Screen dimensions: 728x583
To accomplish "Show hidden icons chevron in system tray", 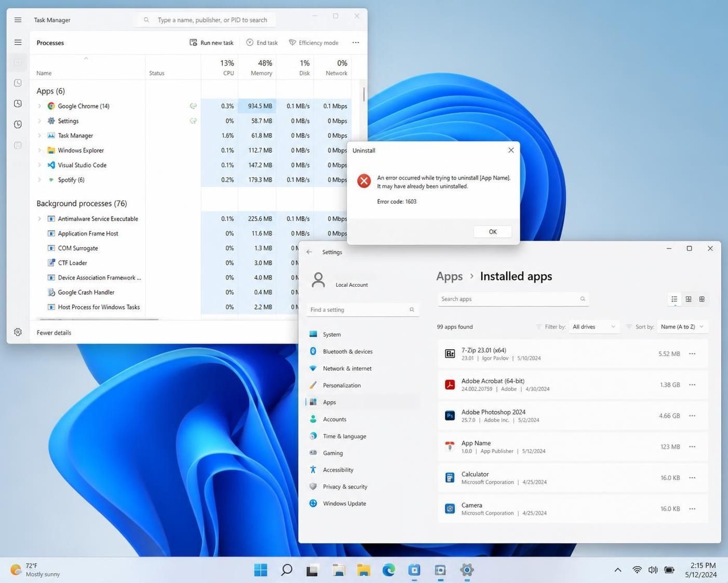I will (x=618, y=570).
